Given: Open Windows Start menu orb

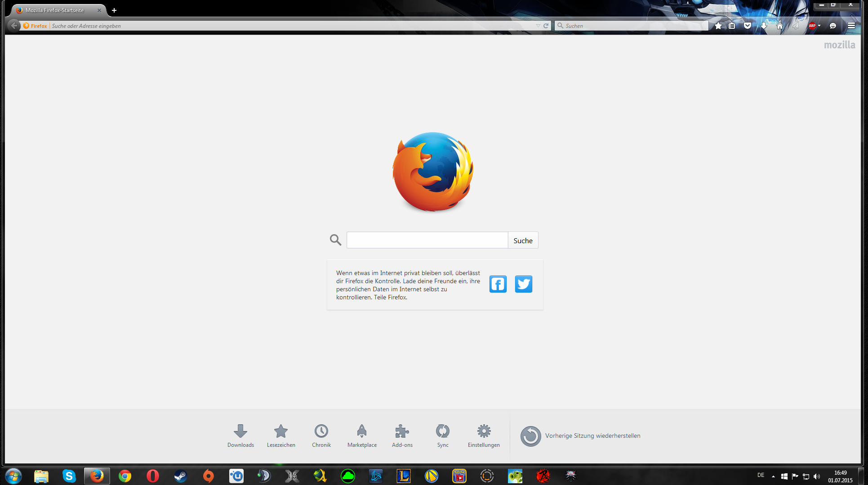Looking at the screenshot, I should pos(13,476).
